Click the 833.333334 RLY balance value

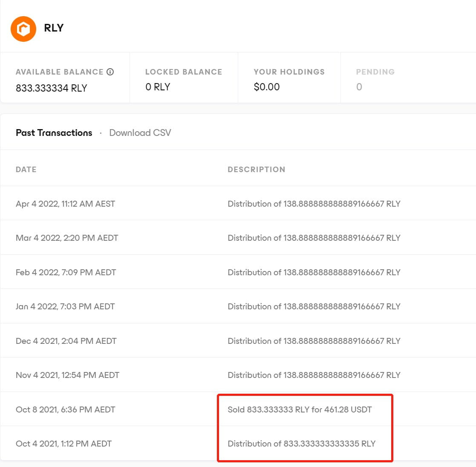click(51, 88)
